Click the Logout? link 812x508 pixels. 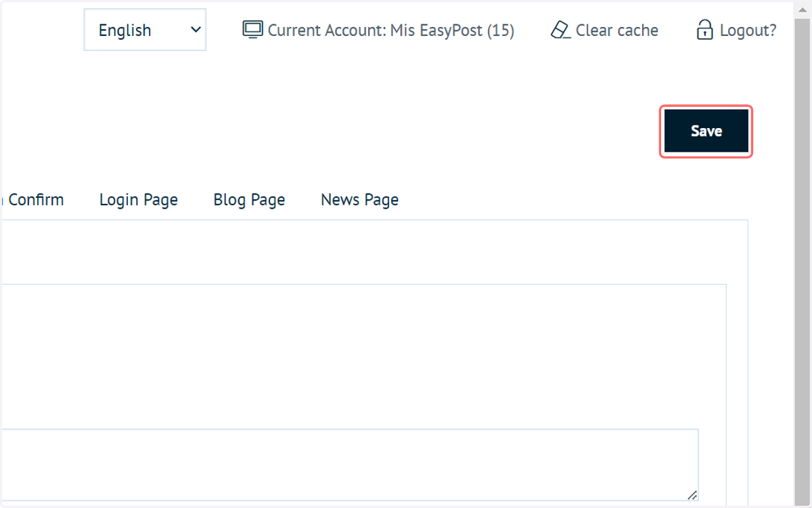click(x=748, y=30)
